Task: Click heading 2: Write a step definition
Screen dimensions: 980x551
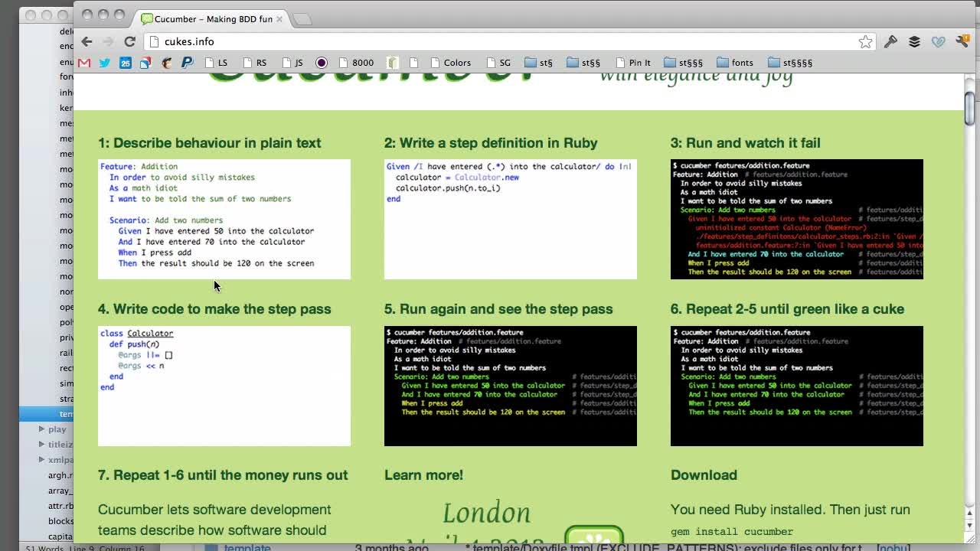Action: point(491,143)
